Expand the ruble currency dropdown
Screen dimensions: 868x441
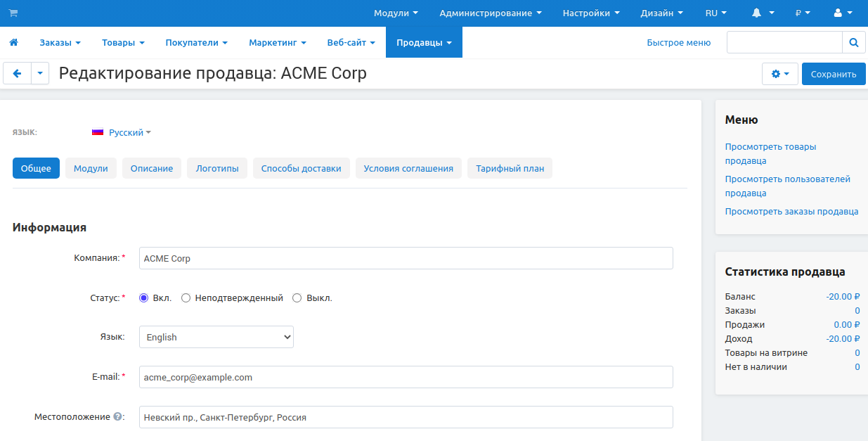[802, 13]
